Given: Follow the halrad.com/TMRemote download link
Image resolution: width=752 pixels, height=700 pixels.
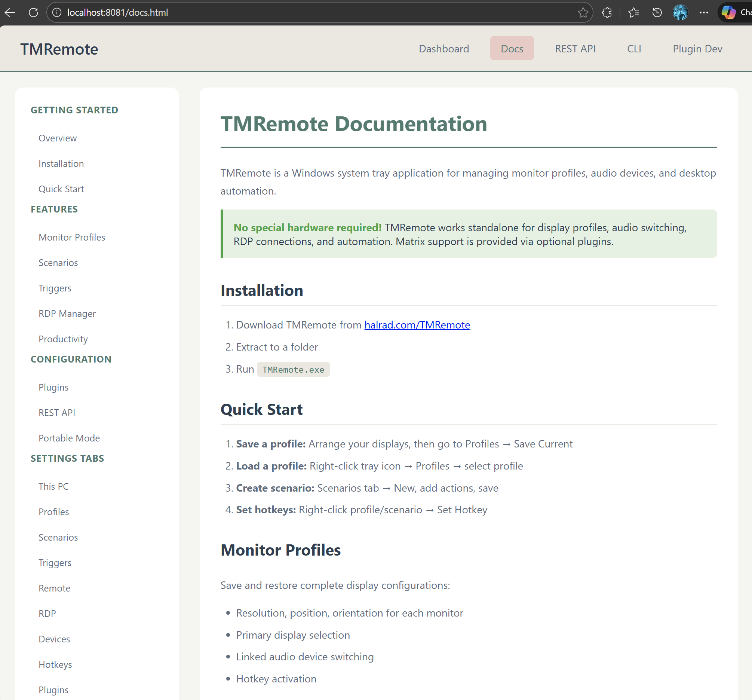Looking at the screenshot, I should point(417,325).
